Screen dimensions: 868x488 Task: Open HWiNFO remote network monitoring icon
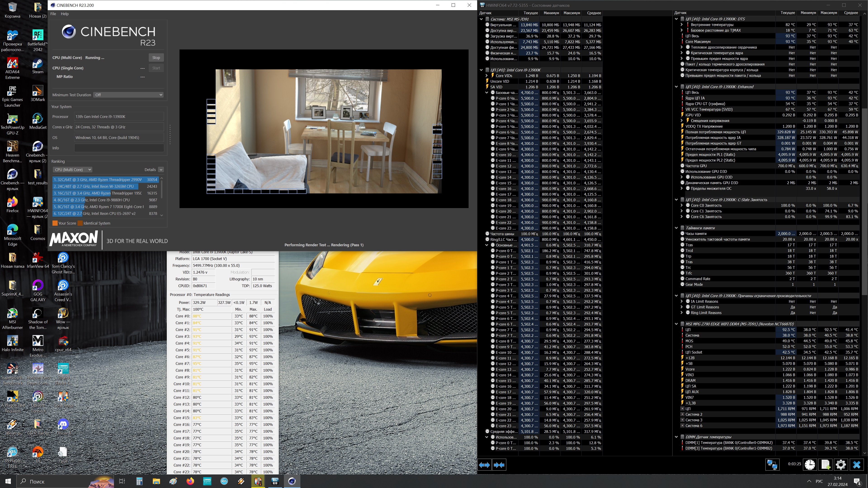point(772,465)
